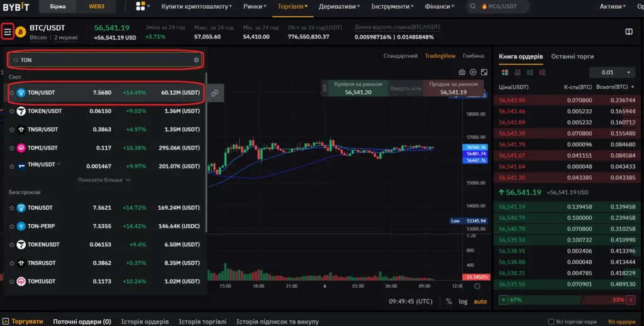644x326 pixels.
Task: Star the TOKENUSDT perpetual contract
Action: coord(12,245)
